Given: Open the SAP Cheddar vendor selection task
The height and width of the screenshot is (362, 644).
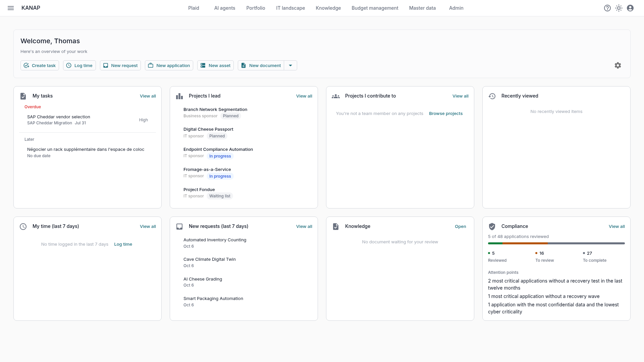Looking at the screenshot, I should click(88, 120).
